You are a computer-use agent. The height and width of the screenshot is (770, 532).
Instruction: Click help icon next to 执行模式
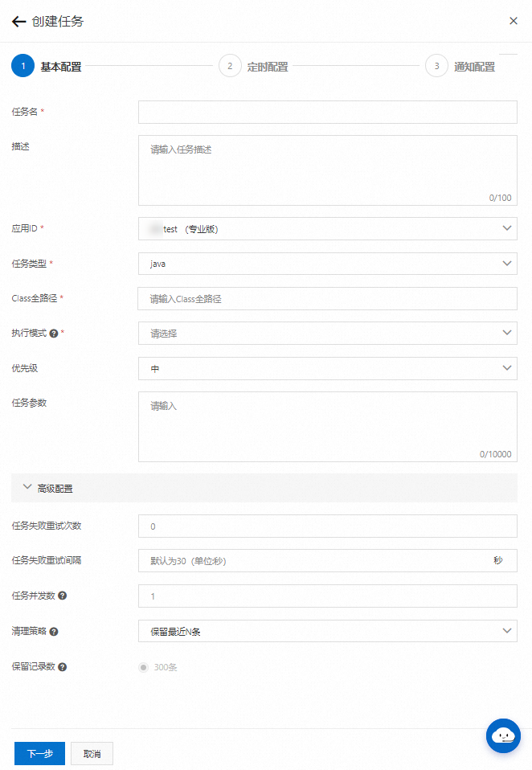click(54, 334)
